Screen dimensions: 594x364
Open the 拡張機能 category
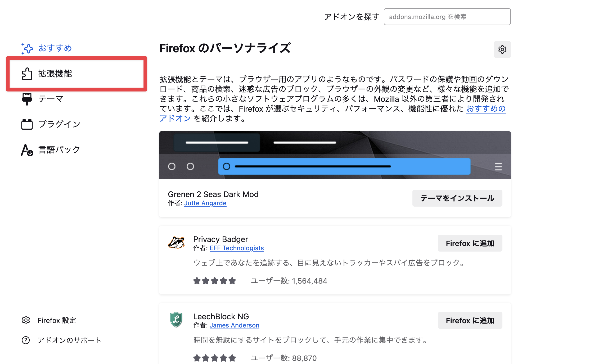pos(77,74)
